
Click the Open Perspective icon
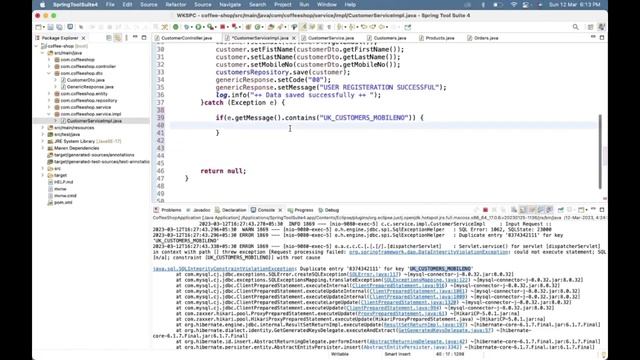pos(590,27)
